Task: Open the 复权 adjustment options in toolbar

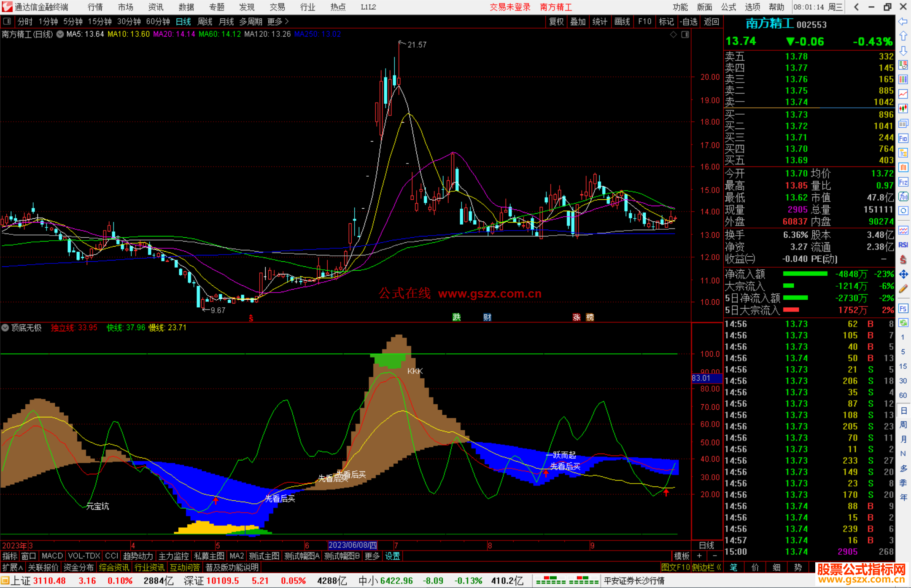Action: (x=556, y=21)
